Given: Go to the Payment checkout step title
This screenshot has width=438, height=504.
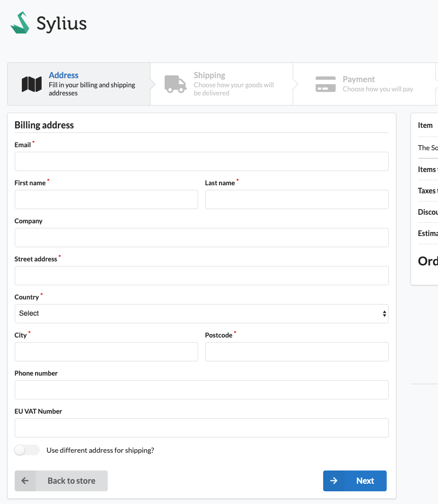Looking at the screenshot, I should point(359,79).
